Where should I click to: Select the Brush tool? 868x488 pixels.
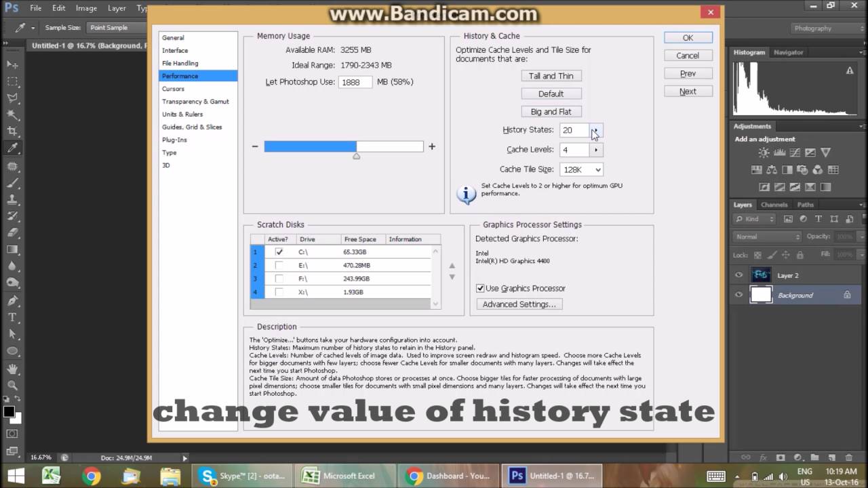point(12,182)
